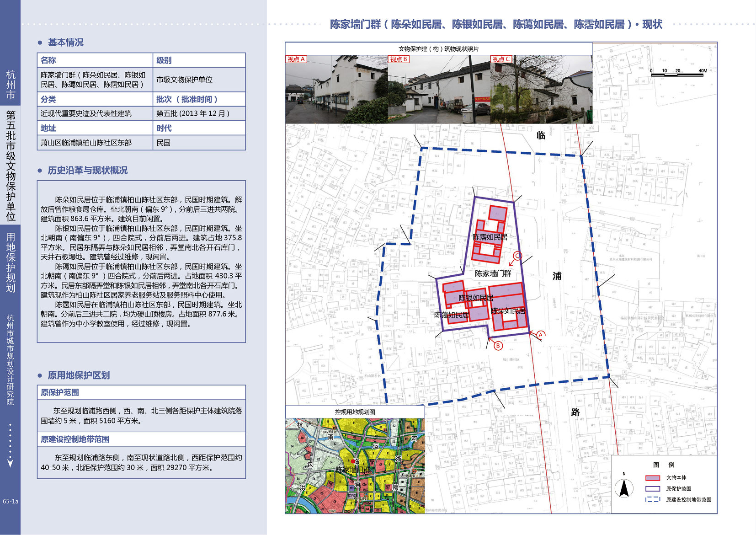
Task: Click the 历史沿革与现状概况 section heading
Action: (x=88, y=171)
